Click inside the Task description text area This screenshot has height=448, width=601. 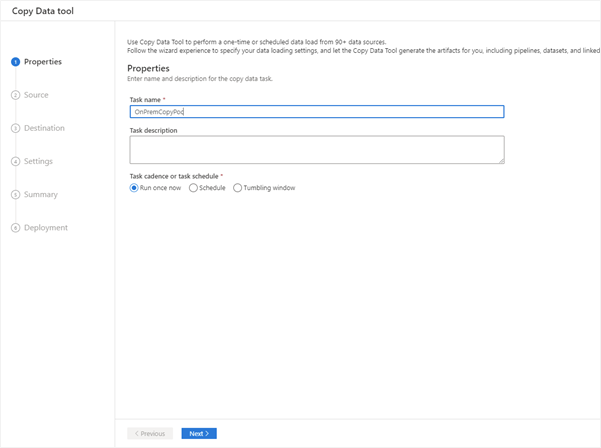pyautogui.click(x=317, y=150)
